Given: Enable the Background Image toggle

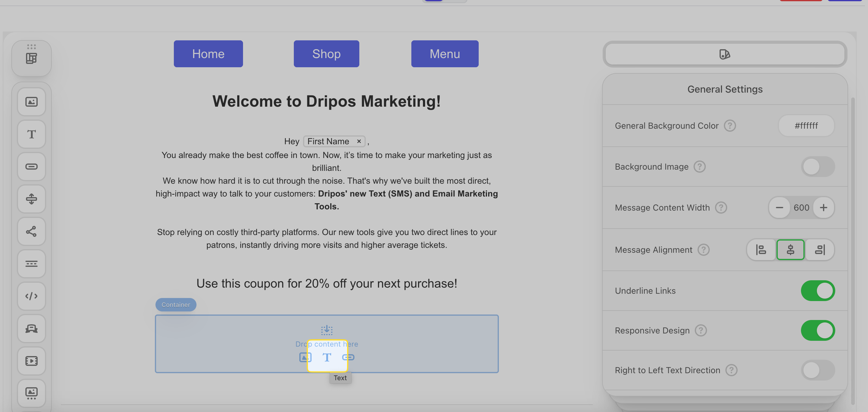Looking at the screenshot, I should point(817,167).
